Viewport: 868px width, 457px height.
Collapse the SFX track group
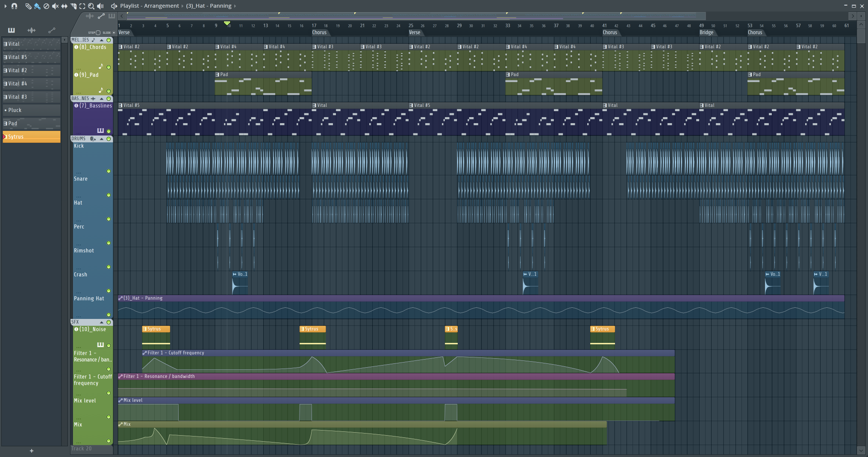click(x=102, y=322)
